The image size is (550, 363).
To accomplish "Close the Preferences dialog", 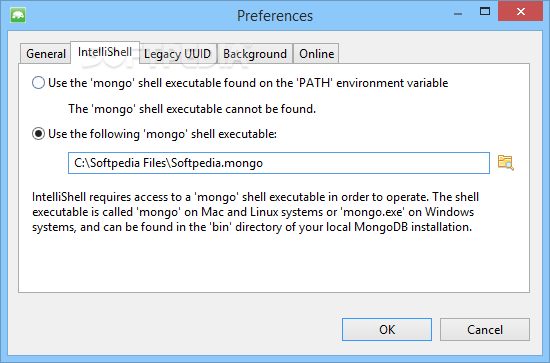I will click(x=521, y=12).
